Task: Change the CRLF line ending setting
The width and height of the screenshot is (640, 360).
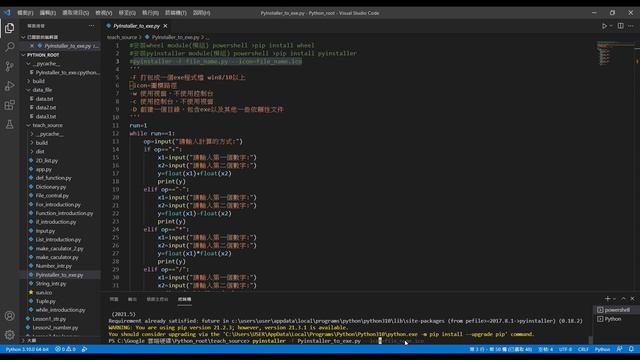Action: point(583,349)
